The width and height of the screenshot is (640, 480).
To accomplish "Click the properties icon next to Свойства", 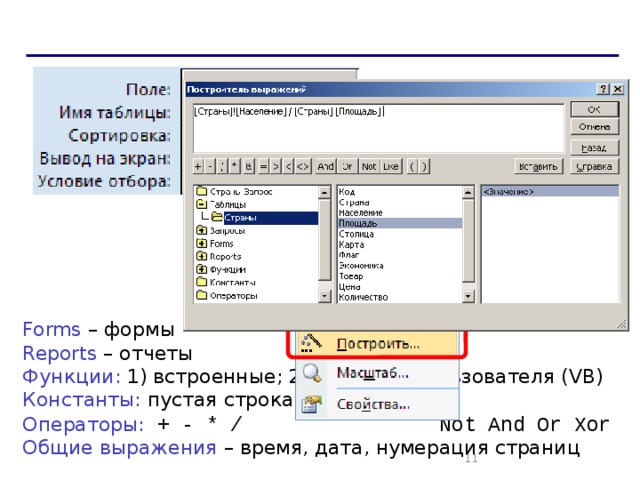I will [312, 404].
